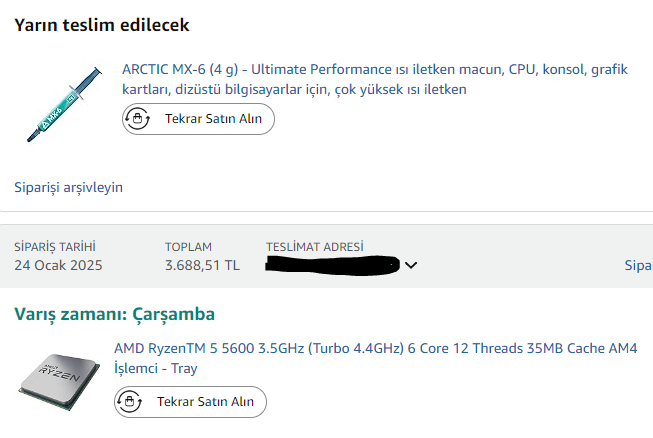Click the blacked-out delivery address name
Image resolution: width=653 pixels, height=438 pixels.
click(x=332, y=265)
